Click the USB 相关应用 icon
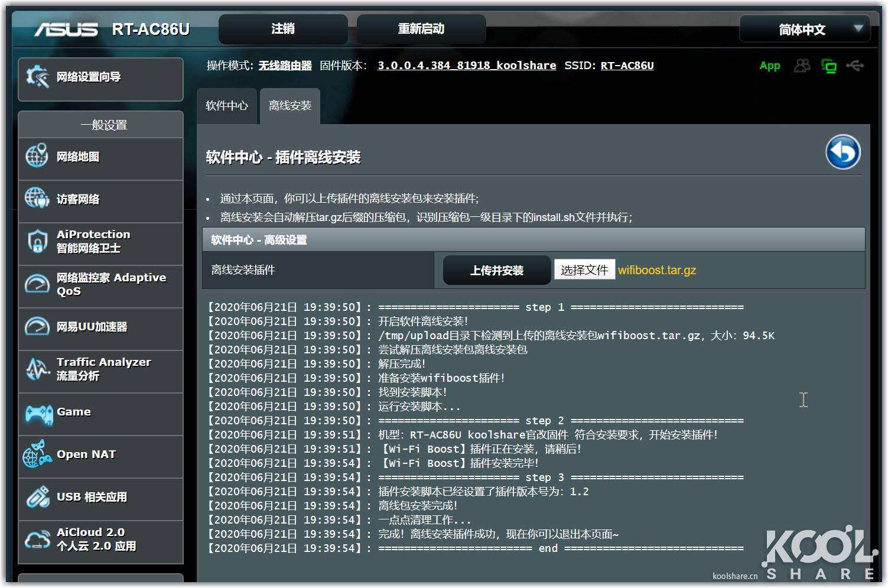888x588 pixels. pyautogui.click(x=37, y=497)
